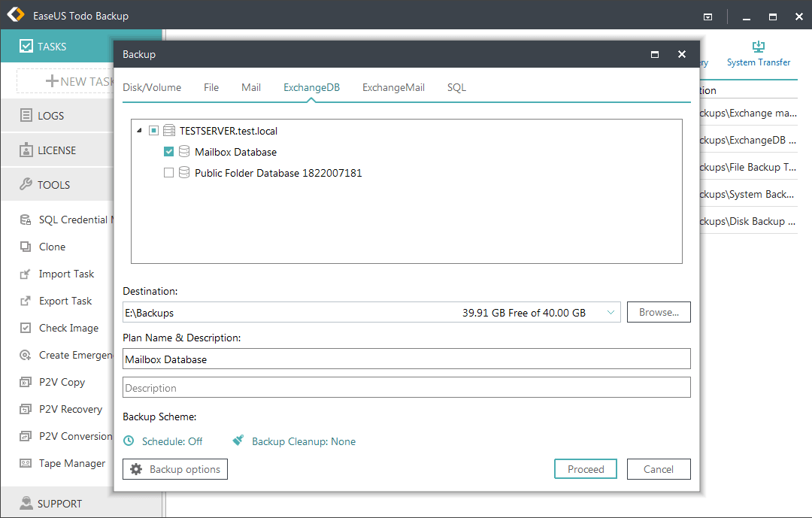Click Proceed to start the backup
812x518 pixels.
(585, 468)
